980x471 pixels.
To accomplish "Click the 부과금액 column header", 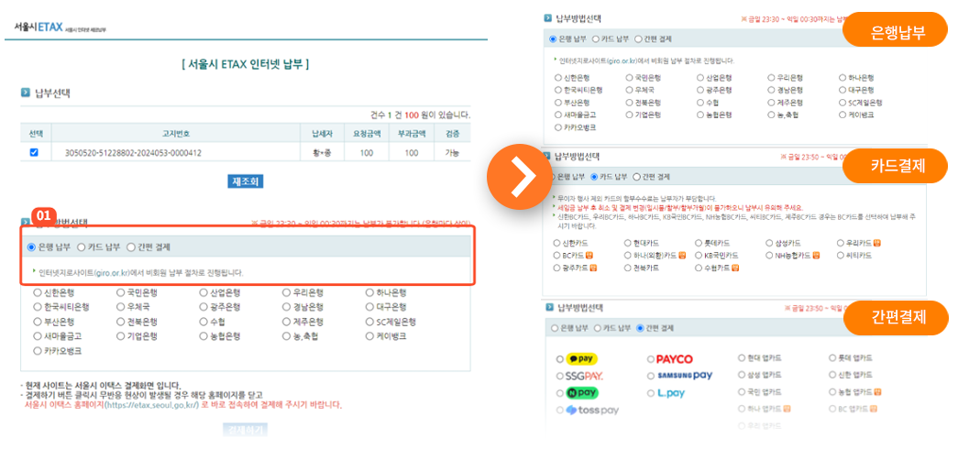I will tap(412, 134).
